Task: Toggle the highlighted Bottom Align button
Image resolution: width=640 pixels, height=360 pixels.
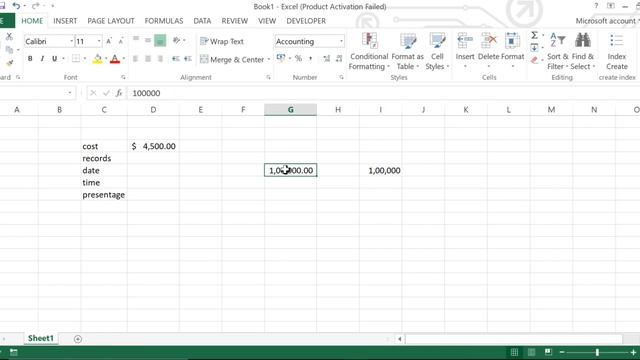Action: pos(160,40)
